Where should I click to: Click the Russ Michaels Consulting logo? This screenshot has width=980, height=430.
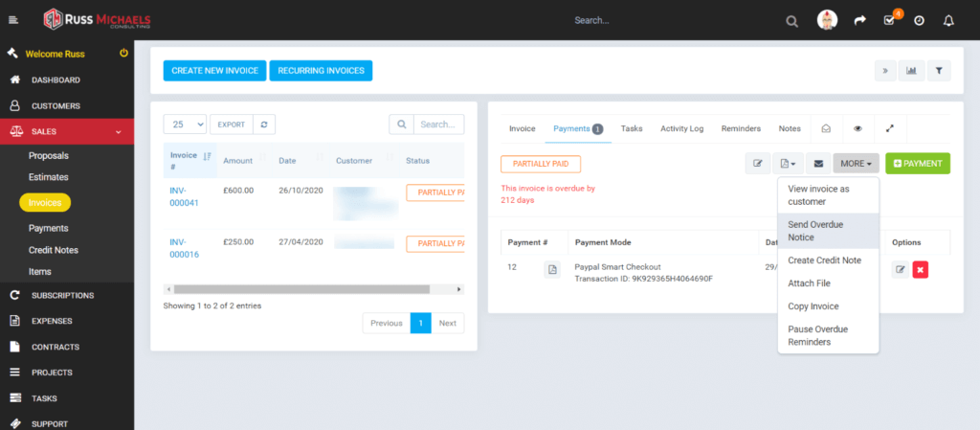coord(97,19)
